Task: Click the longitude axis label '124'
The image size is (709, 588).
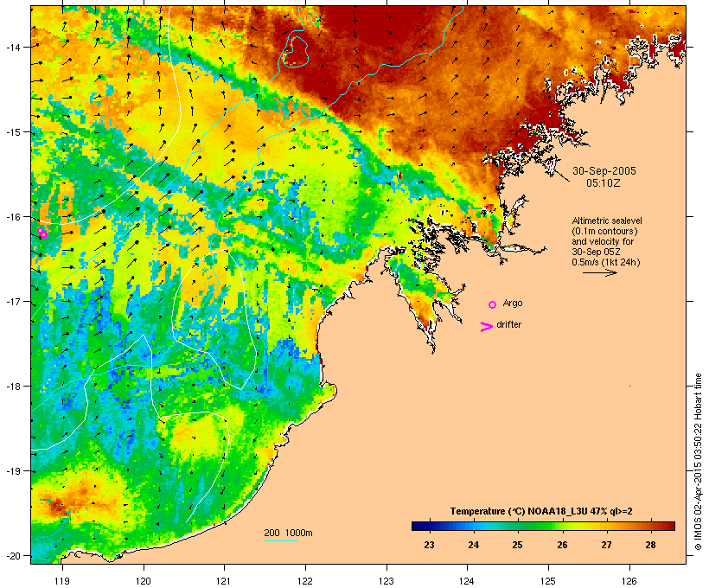Action: 467,581
